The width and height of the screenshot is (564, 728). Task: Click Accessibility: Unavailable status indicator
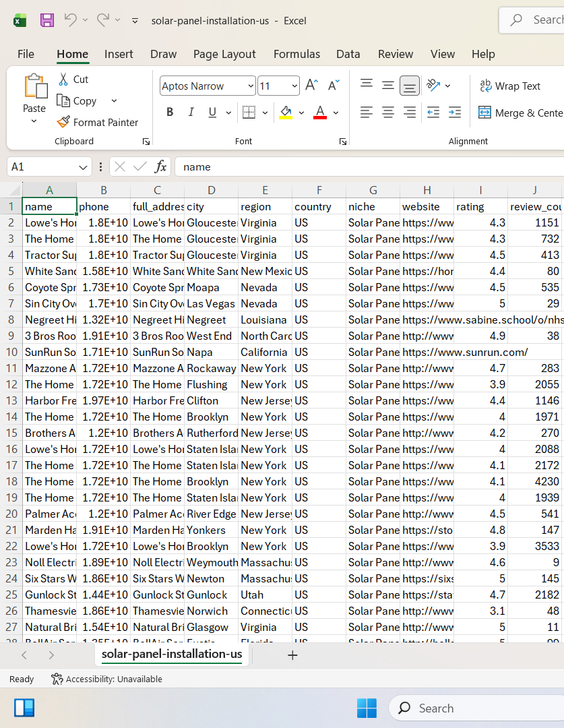[106, 679]
